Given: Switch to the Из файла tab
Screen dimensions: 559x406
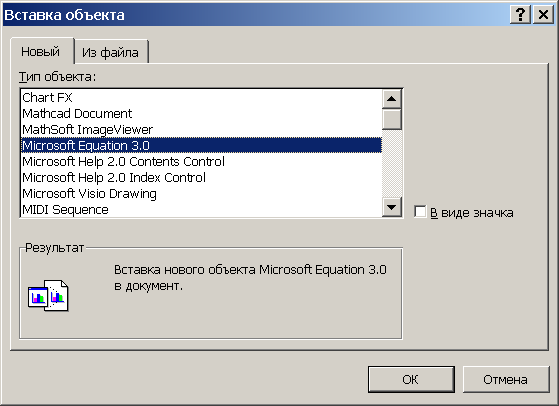Looking at the screenshot, I should 110,52.
